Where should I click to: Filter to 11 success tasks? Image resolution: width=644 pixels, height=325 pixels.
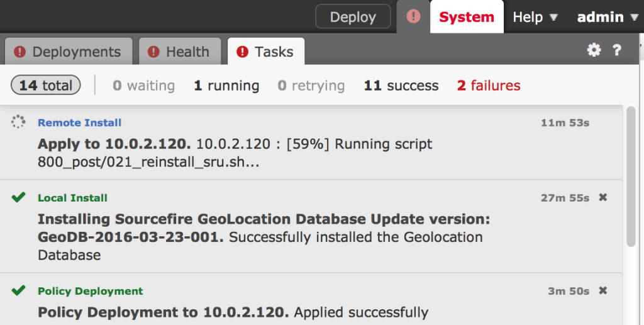click(401, 86)
